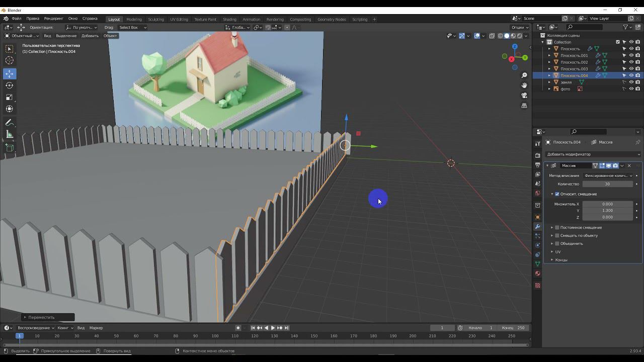Image resolution: width=644 pixels, height=362 pixels.
Task: Open the Файл menu
Action: coord(17,19)
